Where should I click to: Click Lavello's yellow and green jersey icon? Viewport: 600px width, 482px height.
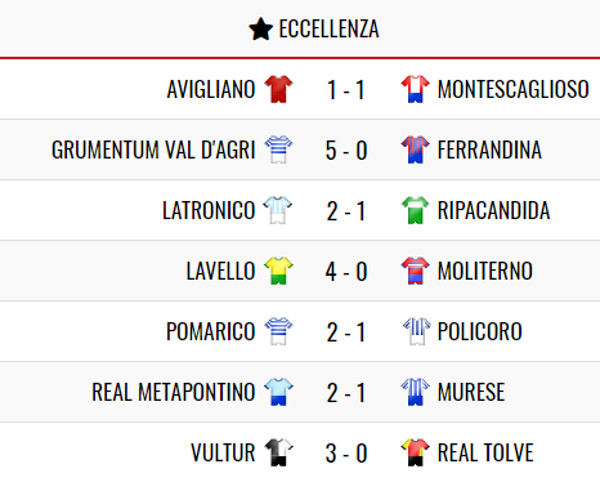(278, 271)
